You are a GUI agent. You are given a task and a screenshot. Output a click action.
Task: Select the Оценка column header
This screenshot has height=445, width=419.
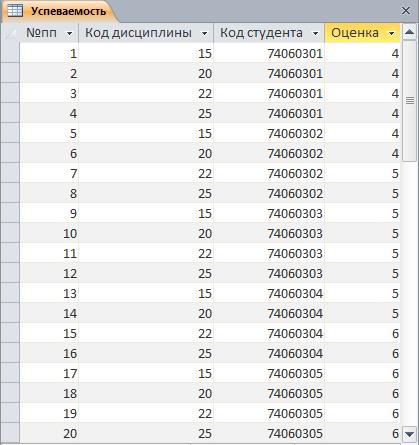pos(362,33)
